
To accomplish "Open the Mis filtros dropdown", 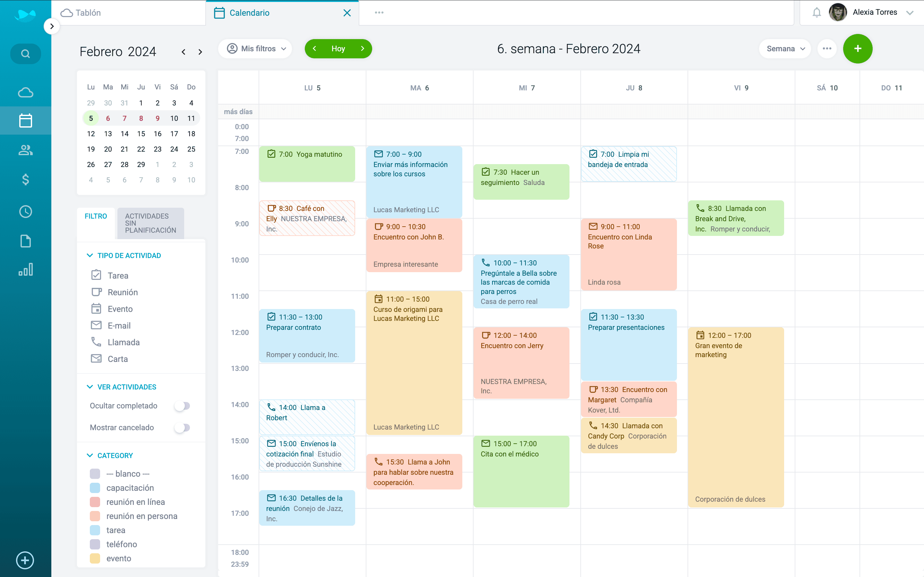I will tap(256, 49).
